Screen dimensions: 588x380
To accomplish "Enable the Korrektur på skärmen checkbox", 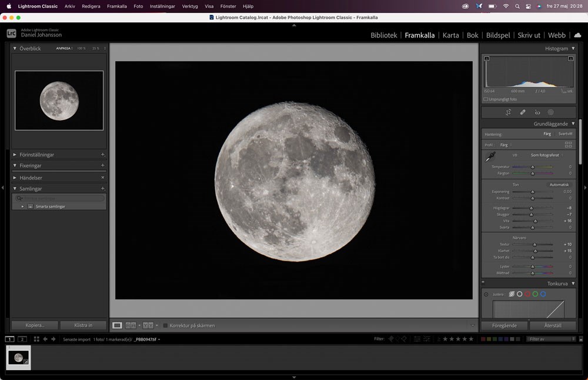I will 165,325.
